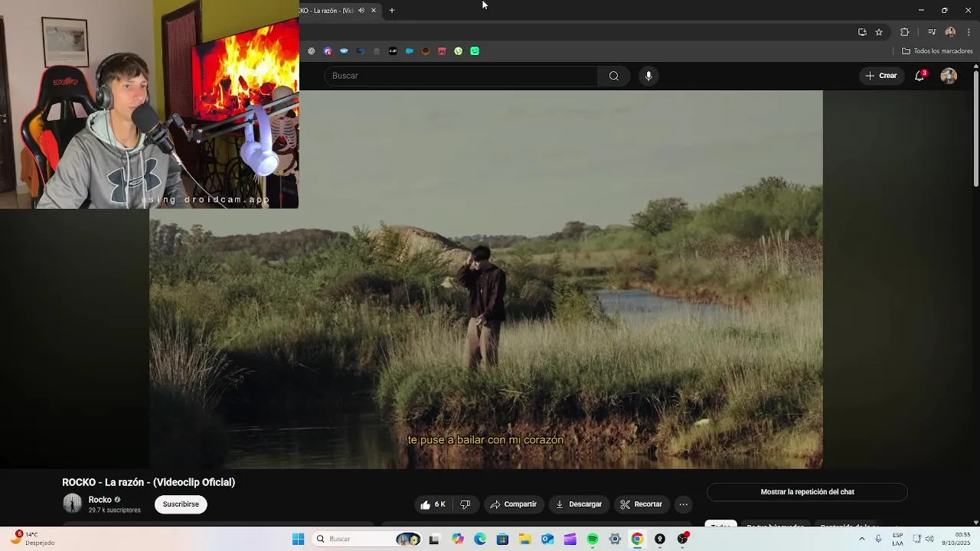The height and width of the screenshot is (551, 980).
Task: Open the green smiley bookmark icon
Action: tap(475, 51)
